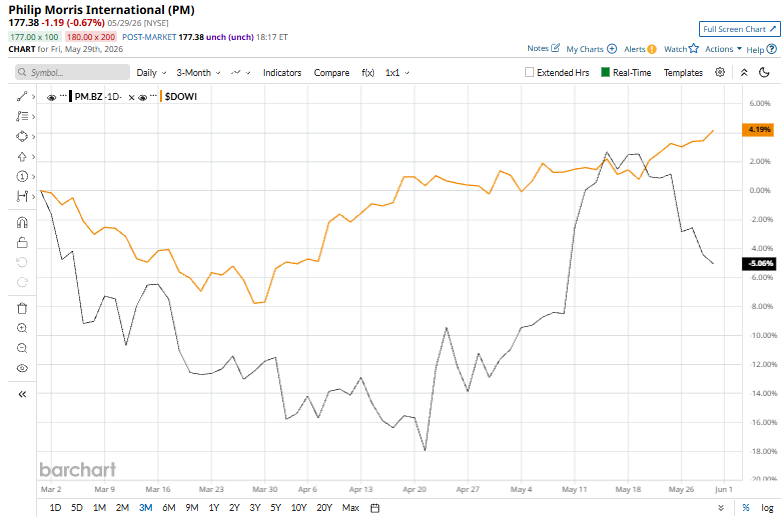Zoom out with the magnifier minus icon
The image size is (781, 523).
point(22,348)
